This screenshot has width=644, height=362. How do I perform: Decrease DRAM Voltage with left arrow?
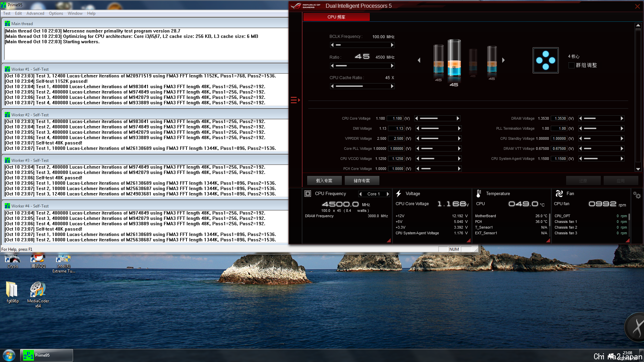coord(580,118)
